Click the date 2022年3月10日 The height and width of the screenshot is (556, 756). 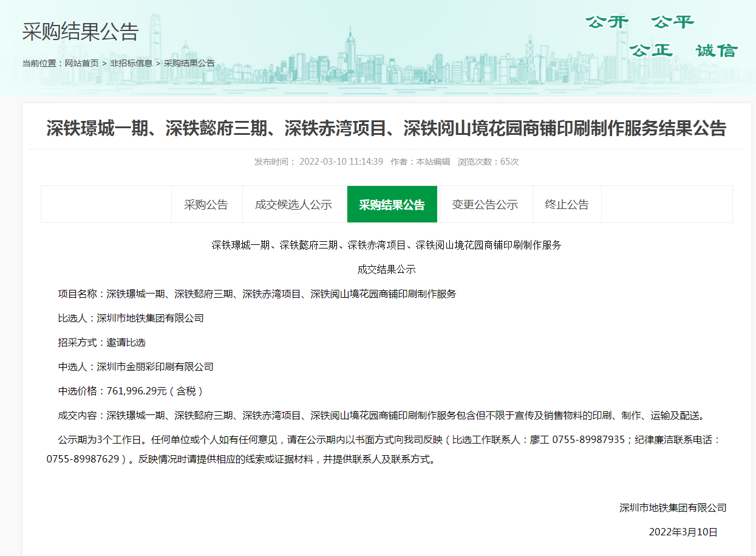pos(683,532)
